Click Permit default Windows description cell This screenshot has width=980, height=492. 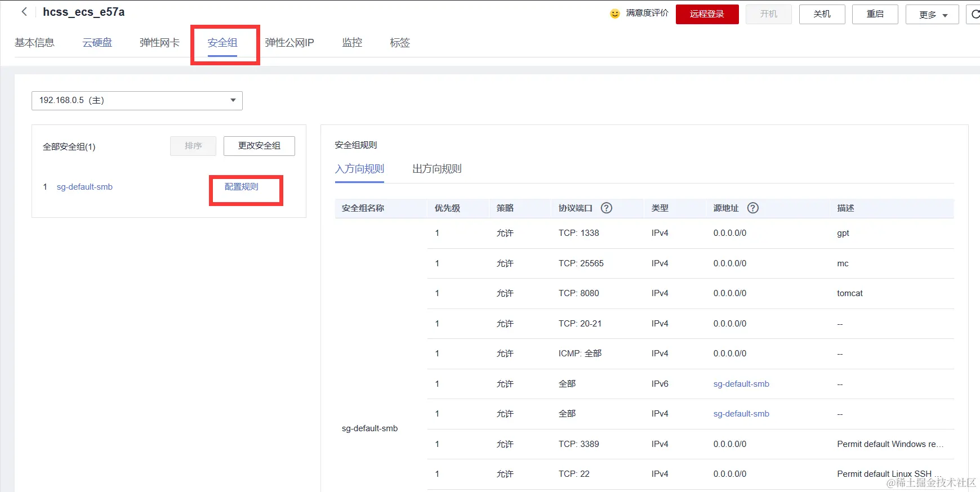tap(890, 444)
